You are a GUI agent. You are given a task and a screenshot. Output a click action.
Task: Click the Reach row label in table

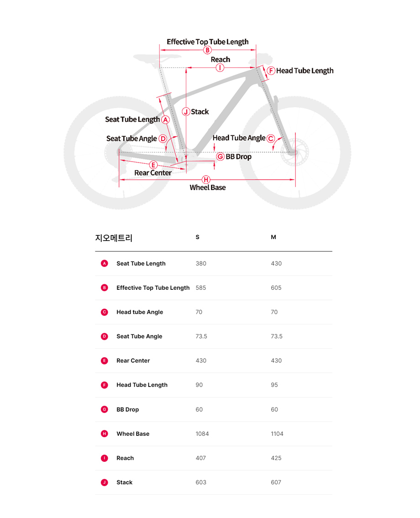point(125,458)
